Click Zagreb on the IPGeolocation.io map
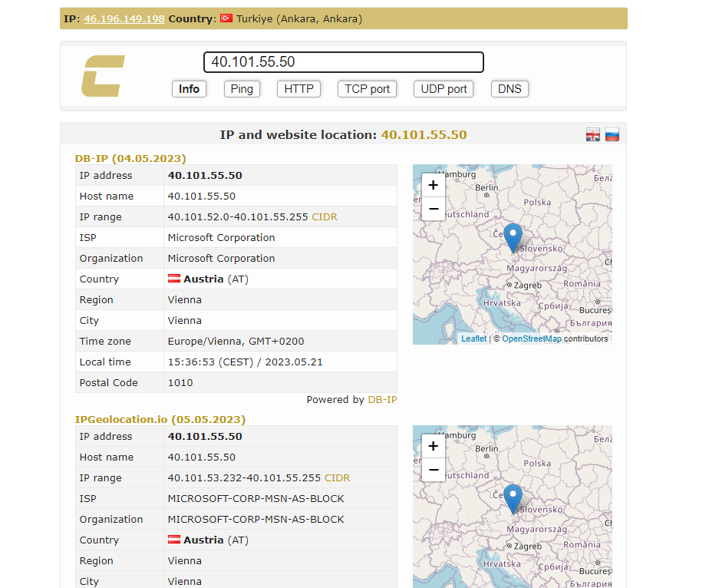 coord(527,547)
